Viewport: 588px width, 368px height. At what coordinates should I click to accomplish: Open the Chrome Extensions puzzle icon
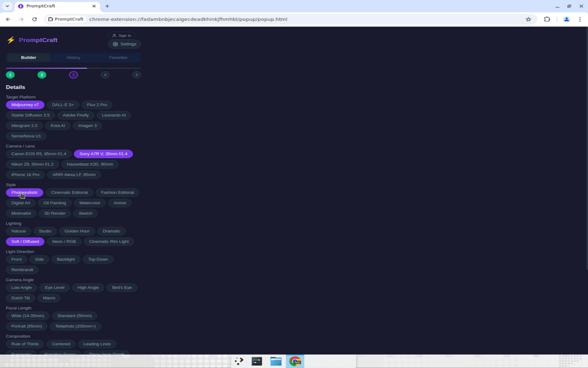pyautogui.click(x=547, y=19)
